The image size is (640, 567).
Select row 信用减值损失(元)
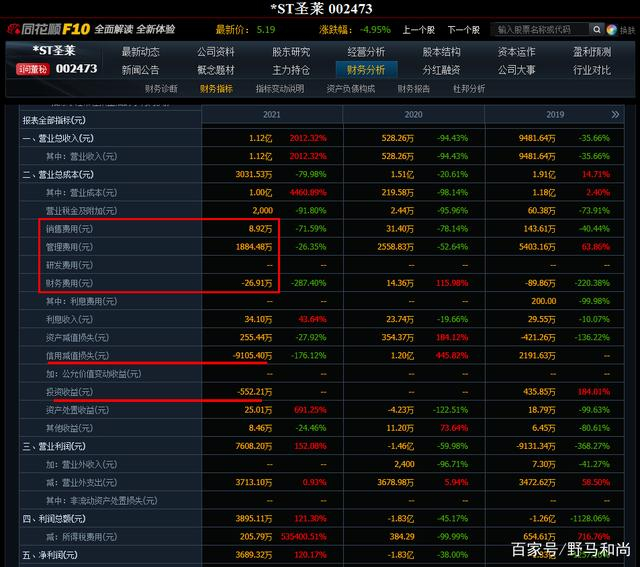[x=322, y=356]
